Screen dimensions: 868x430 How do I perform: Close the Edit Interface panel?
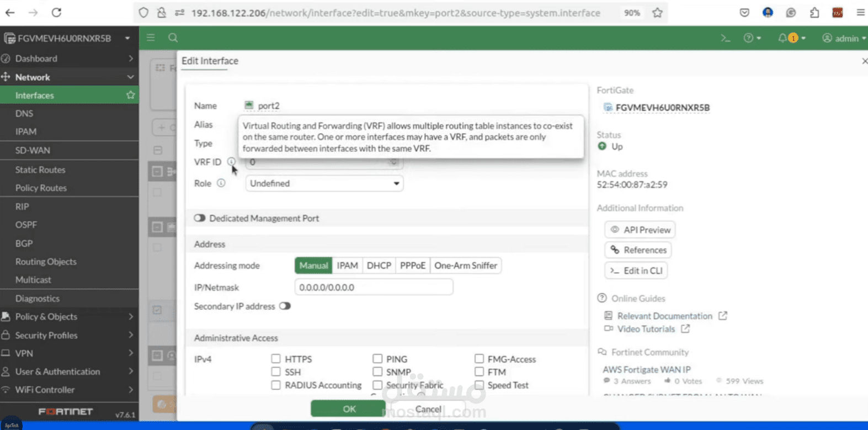pos(864,61)
